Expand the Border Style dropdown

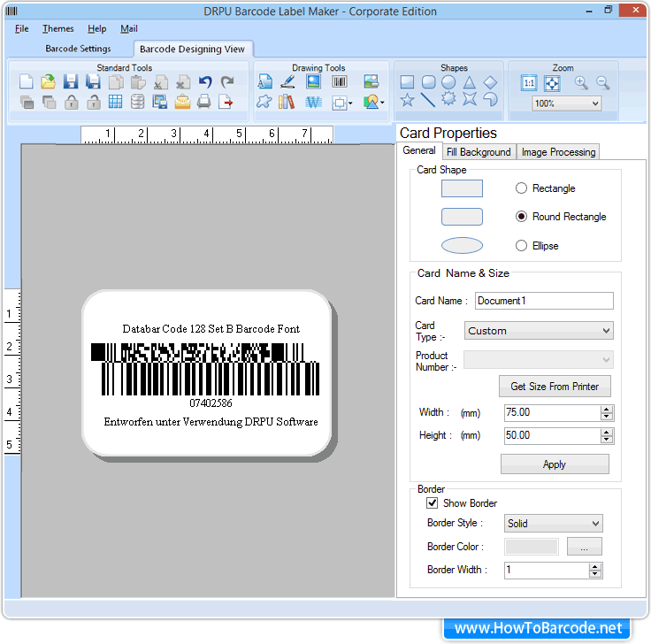[553, 524]
